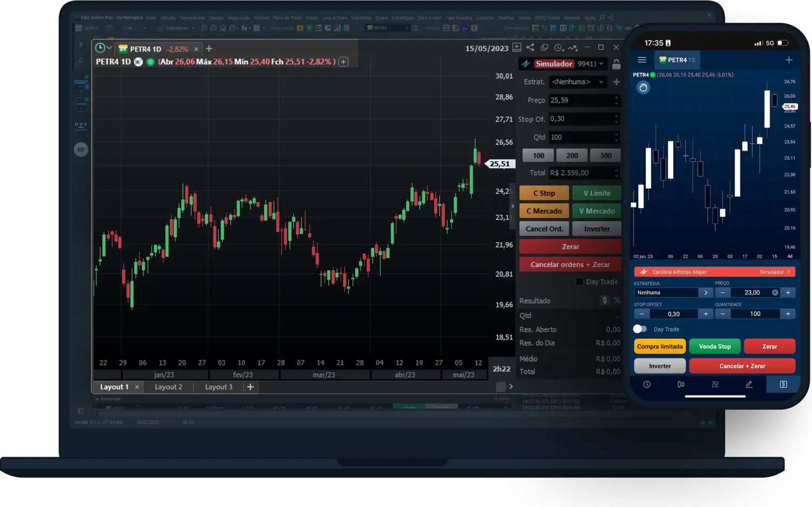
Task: Tap the hand pan tool on mobile chart
Action: tap(643, 88)
